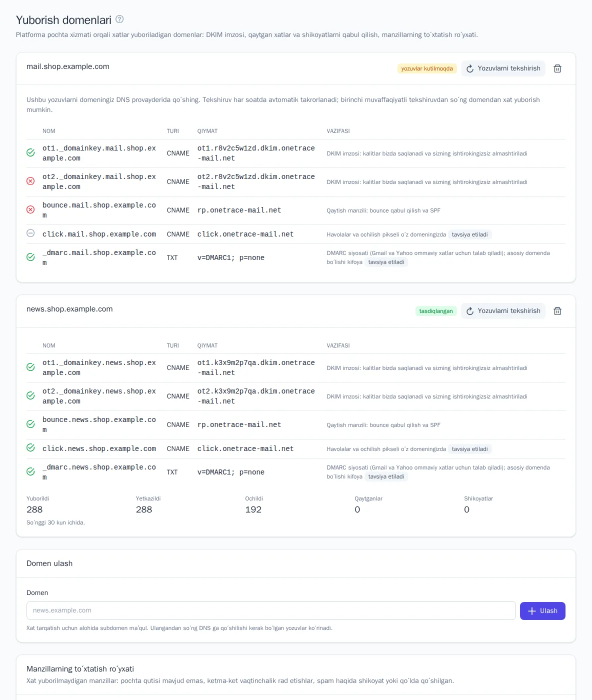Screen dimensions: 592x700
Task: Select record name click.news.shop.example.com
Action: coord(99,449)
